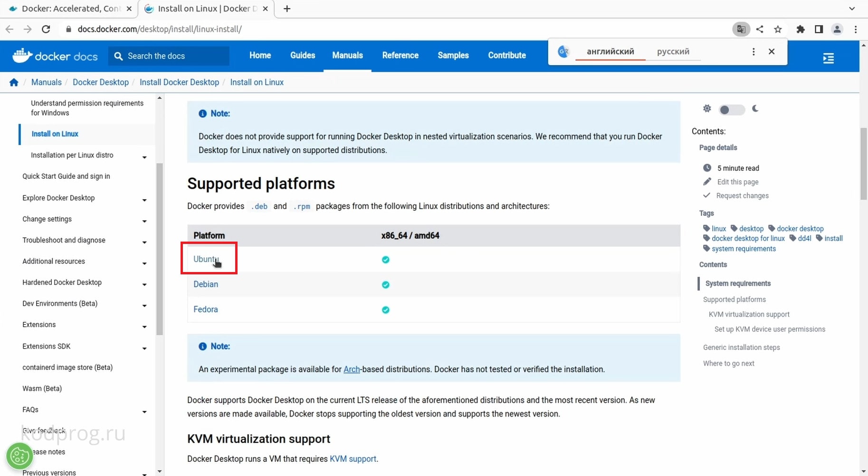This screenshot has width=868, height=476.
Task: Expand Explore Docker Desktop section
Action: point(144,200)
